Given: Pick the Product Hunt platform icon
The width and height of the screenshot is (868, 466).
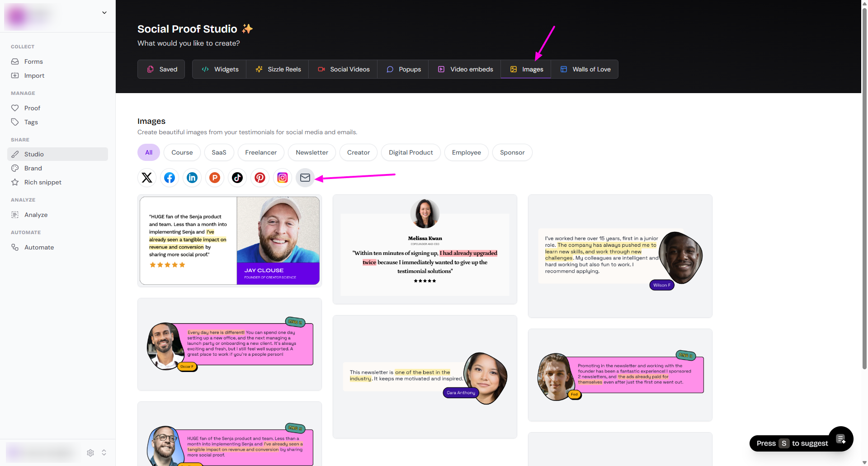Looking at the screenshot, I should click(215, 178).
